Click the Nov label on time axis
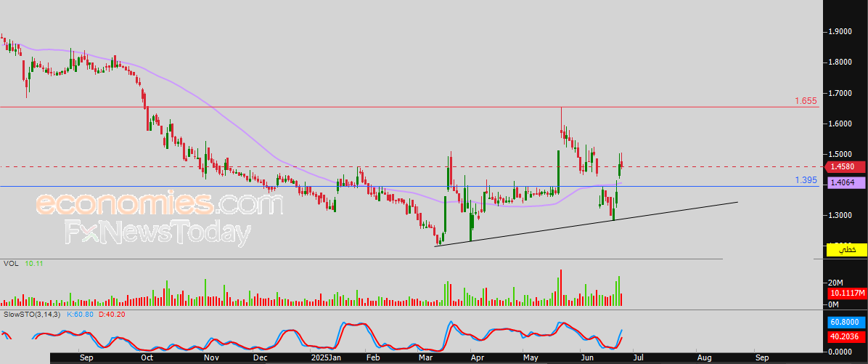The height and width of the screenshot is (364, 868). click(211, 358)
